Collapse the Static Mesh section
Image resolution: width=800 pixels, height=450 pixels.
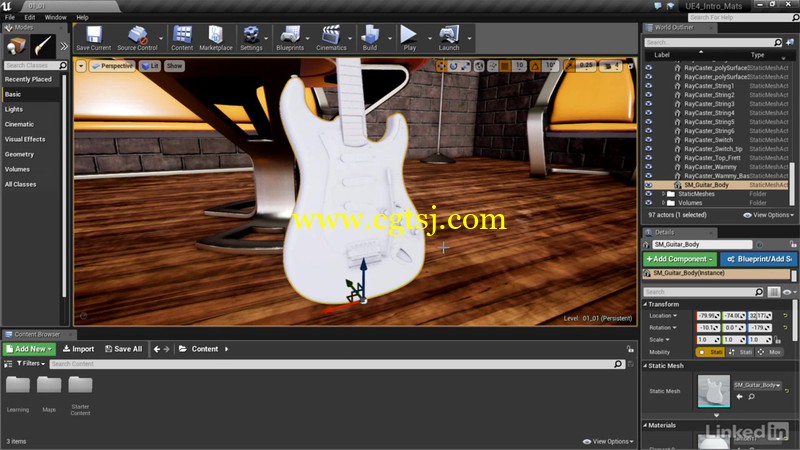(645, 366)
